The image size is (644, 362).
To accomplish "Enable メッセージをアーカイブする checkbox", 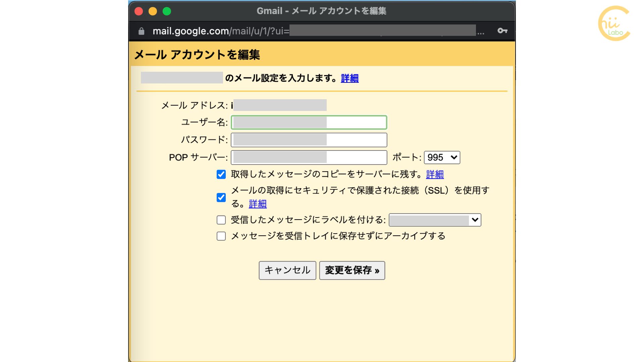I will [x=220, y=236].
